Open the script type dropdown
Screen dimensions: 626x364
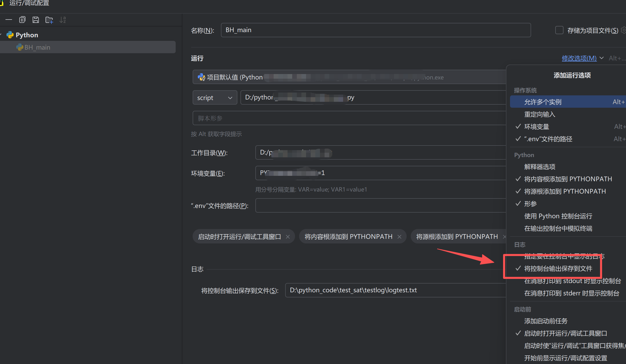tap(214, 98)
